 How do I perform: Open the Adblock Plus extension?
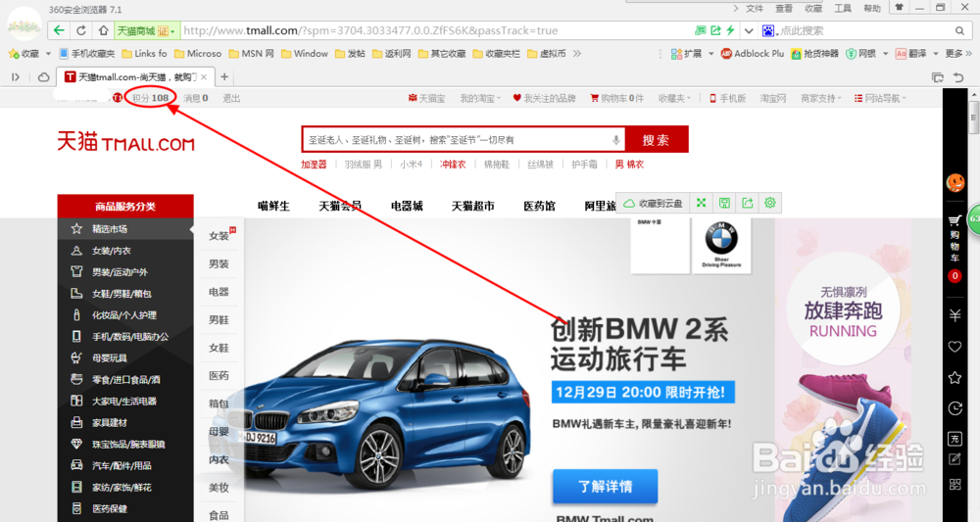click(752, 54)
